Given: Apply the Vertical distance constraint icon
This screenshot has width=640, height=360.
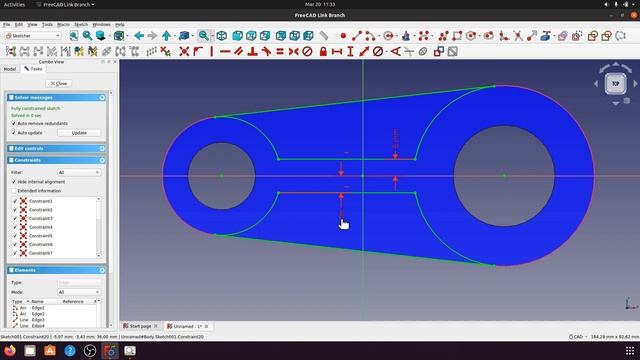Looking at the screenshot, I should [x=350, y=51].
